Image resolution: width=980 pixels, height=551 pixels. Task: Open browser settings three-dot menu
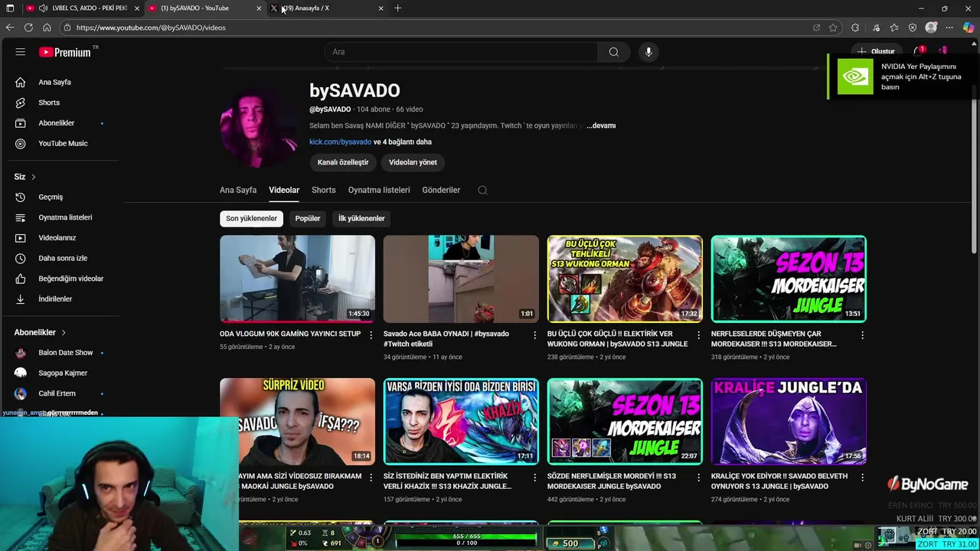949,28
